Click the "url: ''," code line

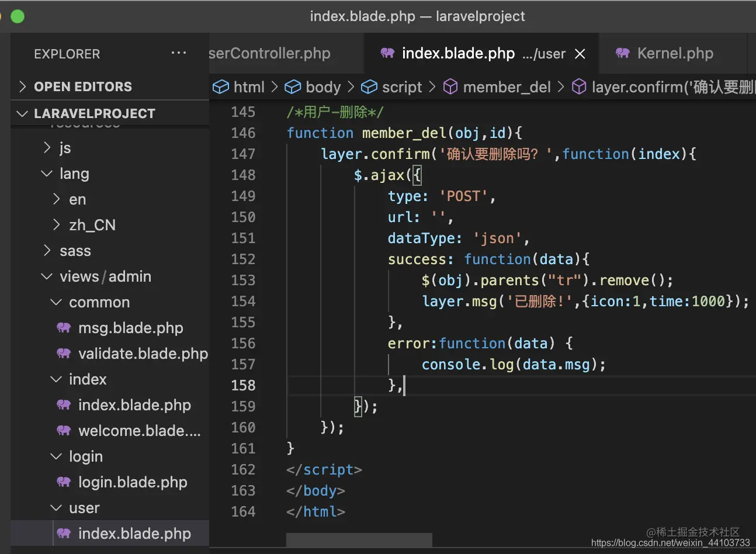pos(421,217)
